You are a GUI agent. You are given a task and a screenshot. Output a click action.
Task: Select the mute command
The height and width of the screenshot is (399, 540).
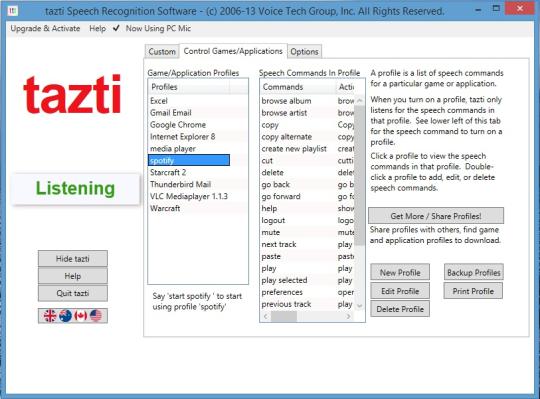coord(307,232)
